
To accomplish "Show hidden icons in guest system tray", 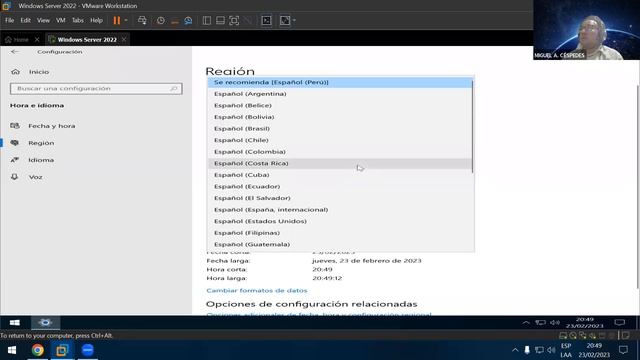I will (526, 322).
